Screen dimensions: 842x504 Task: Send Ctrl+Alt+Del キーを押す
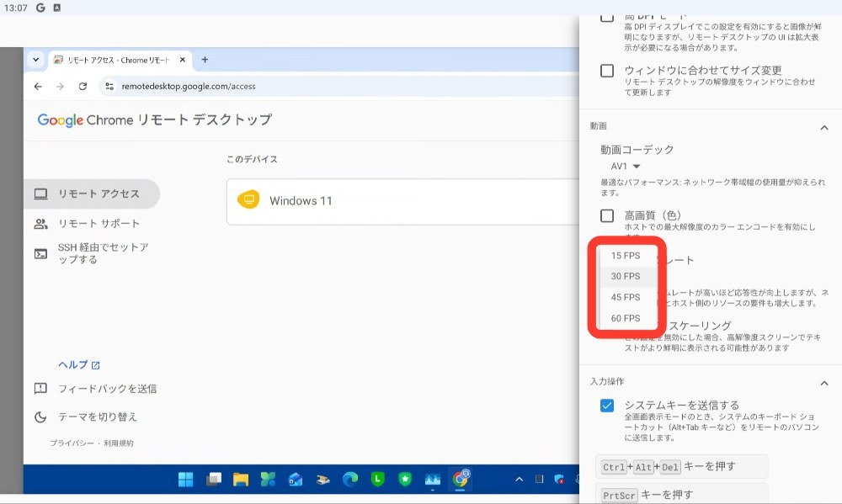point(682,466)
